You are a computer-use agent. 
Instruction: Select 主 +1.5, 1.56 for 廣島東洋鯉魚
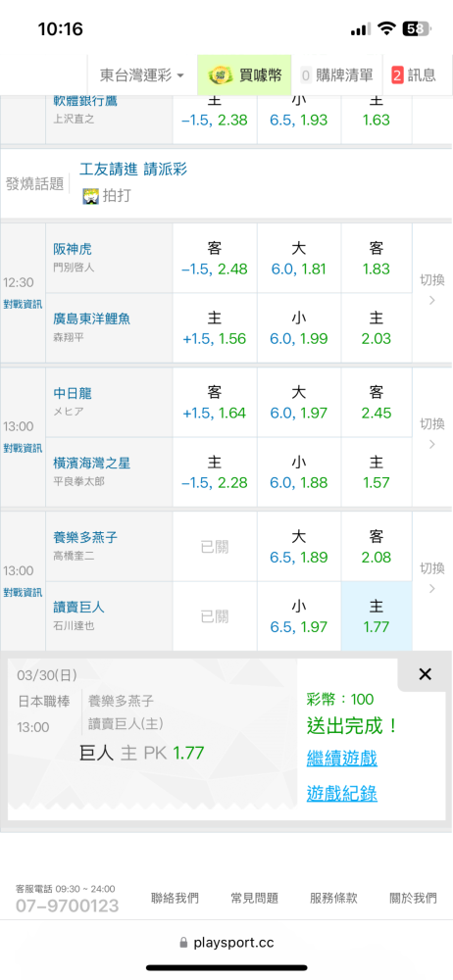click(215, 328)
